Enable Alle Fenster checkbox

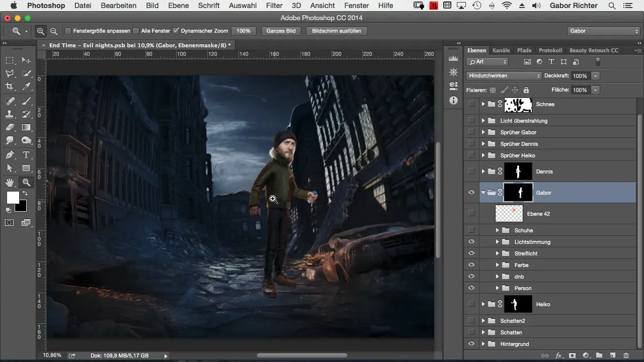point(136,31)
